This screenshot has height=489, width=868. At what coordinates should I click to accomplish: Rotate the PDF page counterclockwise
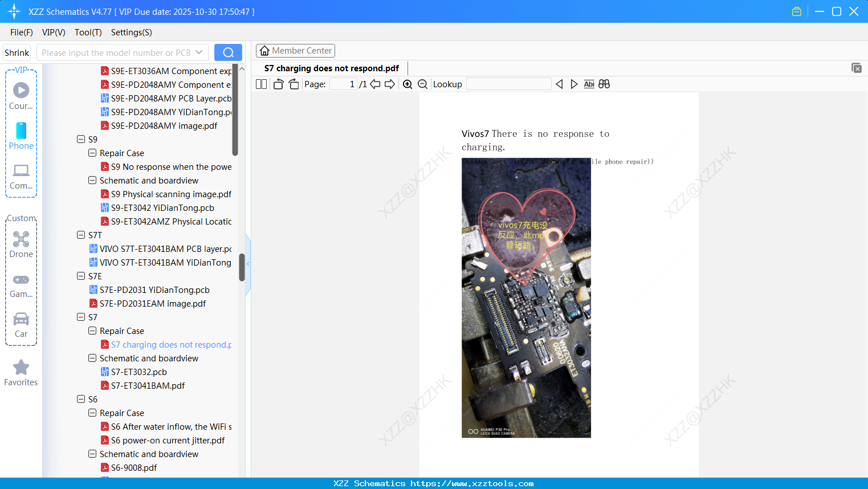pos(278,84)
